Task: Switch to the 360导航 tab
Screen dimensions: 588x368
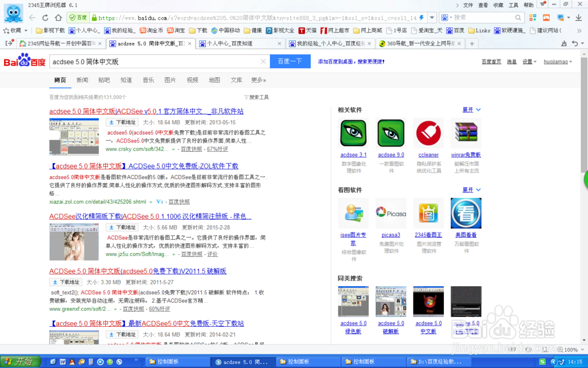Action: (420, 44)
